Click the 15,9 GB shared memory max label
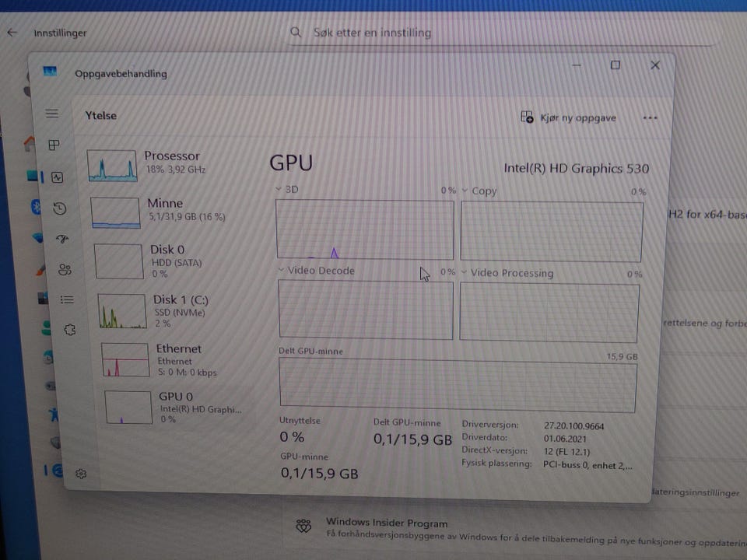The height and width of the screenshot is (560, 747). [x=622, y=357]
